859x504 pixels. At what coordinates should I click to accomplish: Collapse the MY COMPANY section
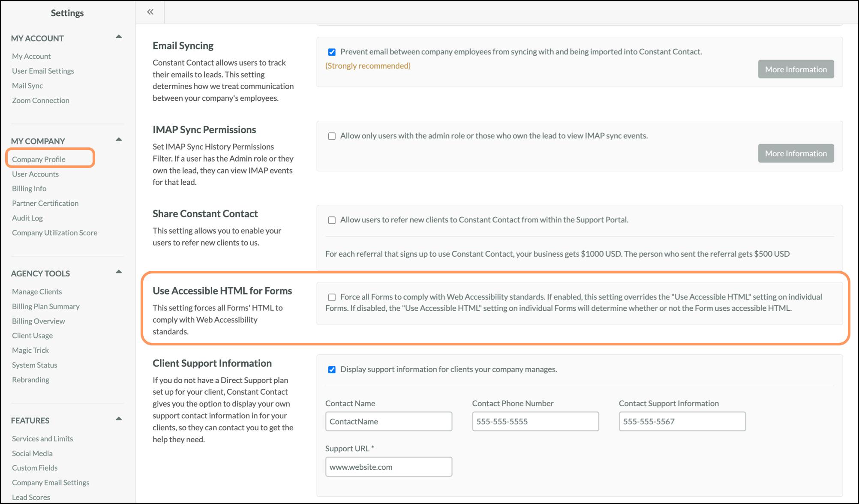(x=119, y=140)
